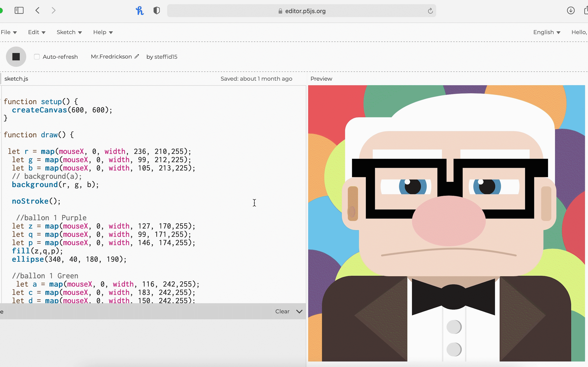
Task: Click the sketch.js tab
Action: click(x=16, y=78)
